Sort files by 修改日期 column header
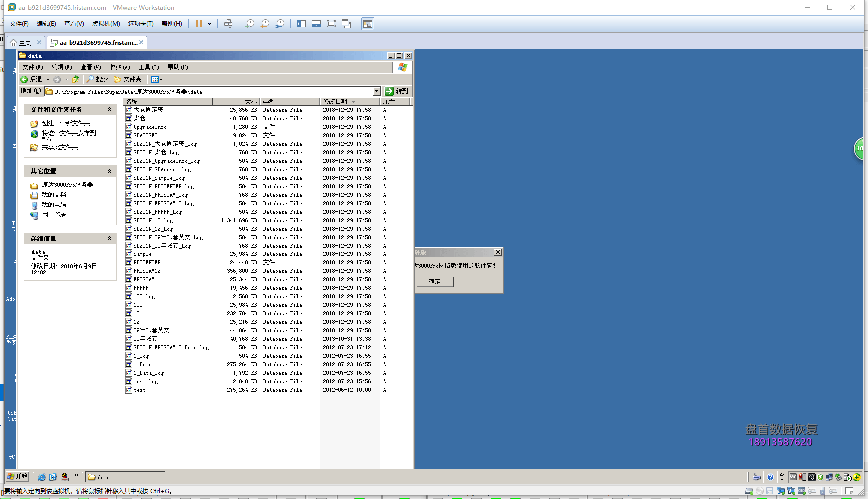Image resolution: width=868 pixels, height=499 pixels. [x=350, y=101]
